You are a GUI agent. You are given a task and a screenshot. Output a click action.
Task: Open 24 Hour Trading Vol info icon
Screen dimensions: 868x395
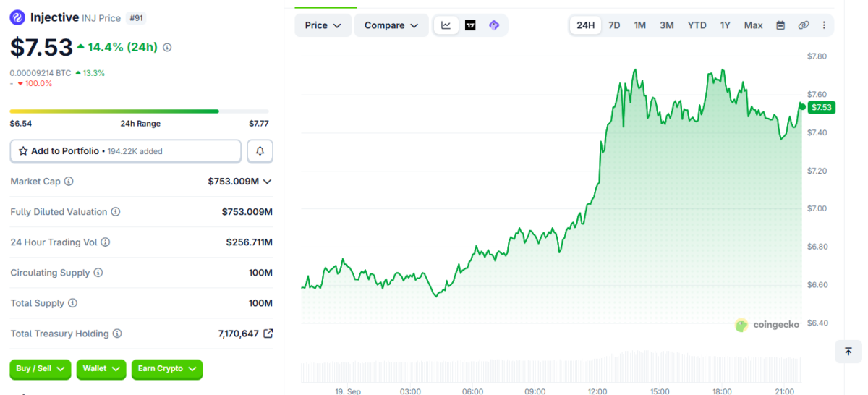coord(106,242)
